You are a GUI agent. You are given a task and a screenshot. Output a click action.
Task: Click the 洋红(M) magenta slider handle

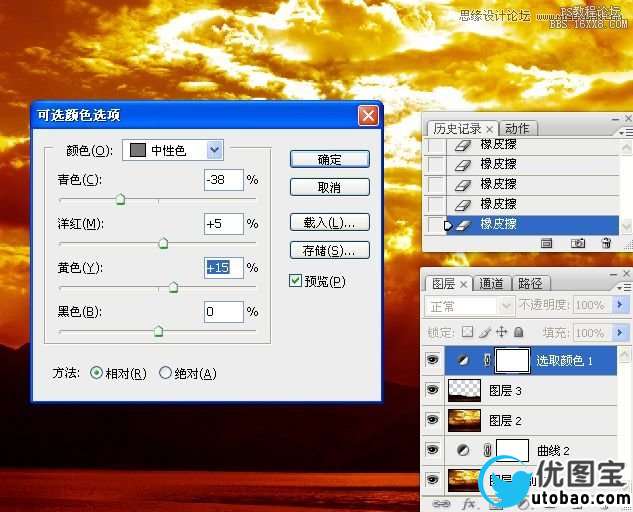(163, 243)
